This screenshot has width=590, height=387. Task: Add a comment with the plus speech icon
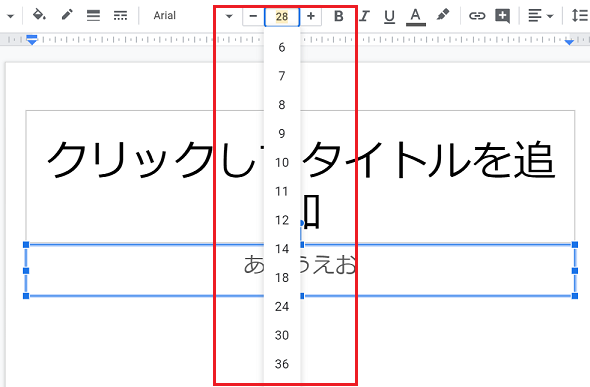503,16
